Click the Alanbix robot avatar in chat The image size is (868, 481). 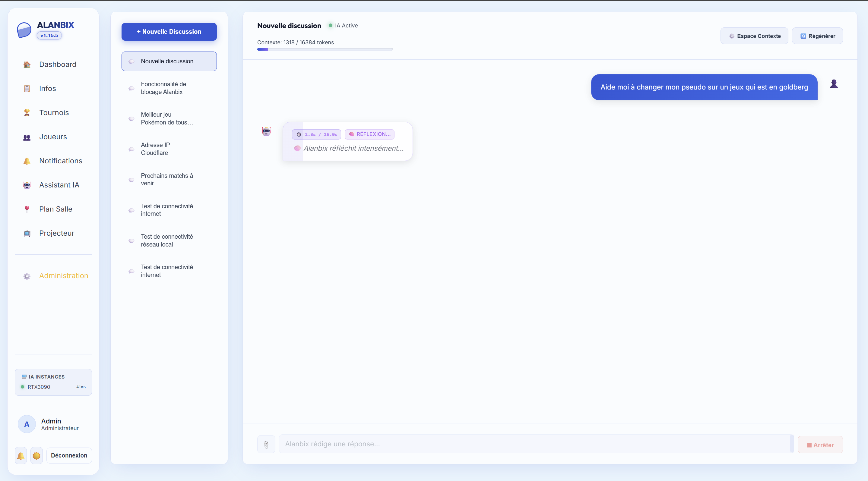[266, 131]
